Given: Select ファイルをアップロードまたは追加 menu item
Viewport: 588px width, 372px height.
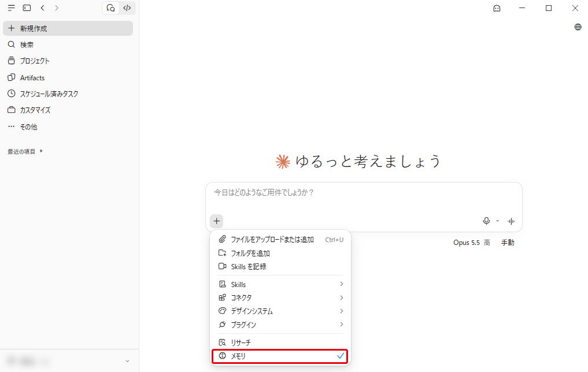Looking at the screenshot, I should [x=280, y=239].
